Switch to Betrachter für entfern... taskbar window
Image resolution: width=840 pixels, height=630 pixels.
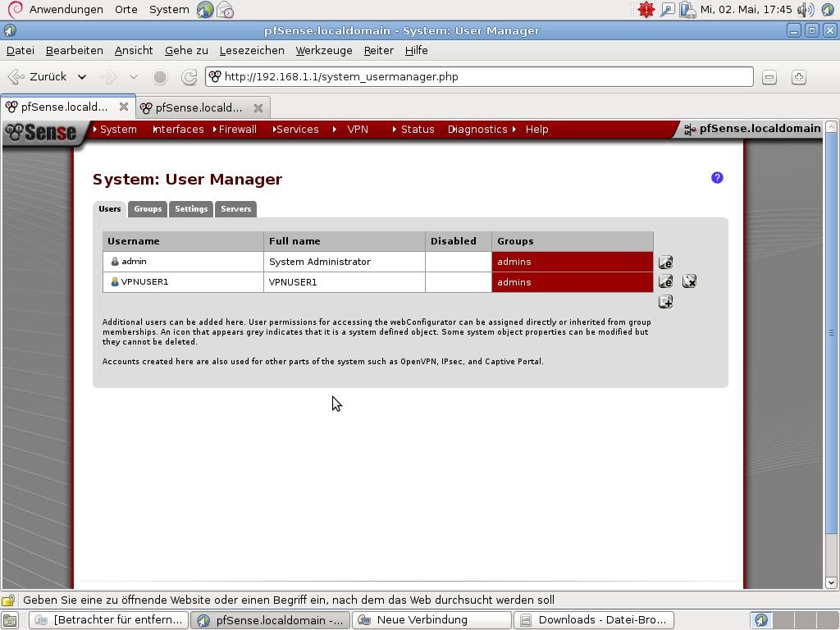click(109, 620)
